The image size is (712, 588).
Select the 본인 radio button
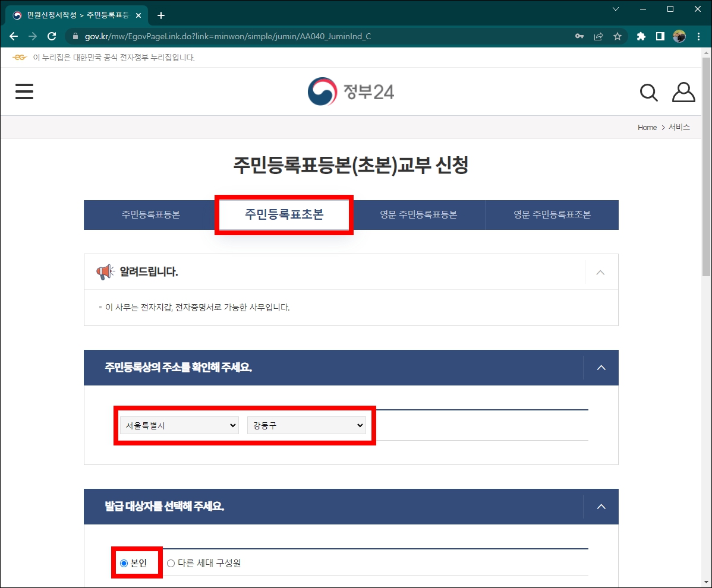pos(122,563)
